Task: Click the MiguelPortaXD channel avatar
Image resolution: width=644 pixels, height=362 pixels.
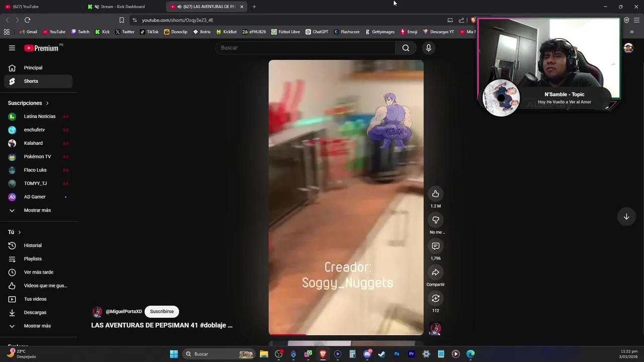Action: pos(97,312)
